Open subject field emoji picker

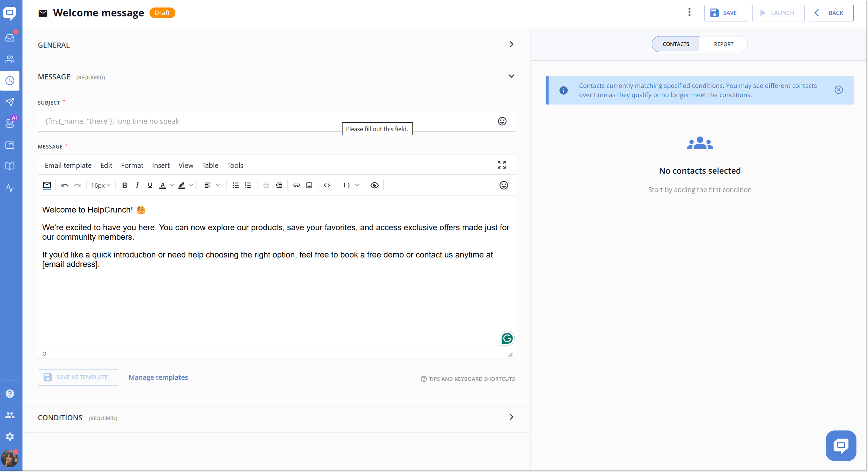[x=502, y=121]
